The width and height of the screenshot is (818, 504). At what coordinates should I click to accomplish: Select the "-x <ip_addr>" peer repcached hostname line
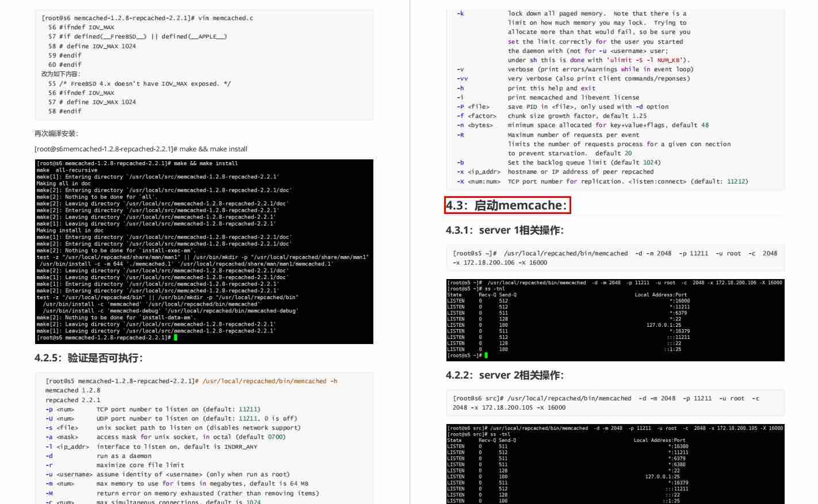coord(555,171)
